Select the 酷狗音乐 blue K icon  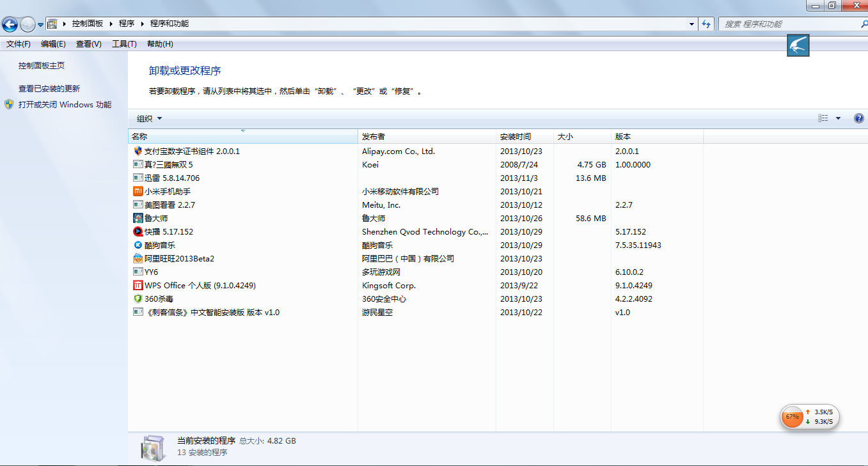pos(138,245)
